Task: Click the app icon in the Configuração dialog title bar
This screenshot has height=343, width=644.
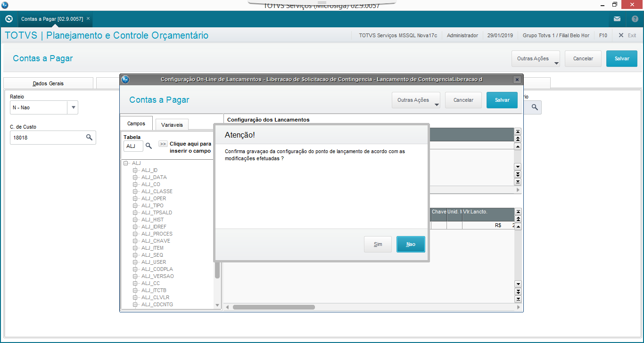Action: point(125,80)
